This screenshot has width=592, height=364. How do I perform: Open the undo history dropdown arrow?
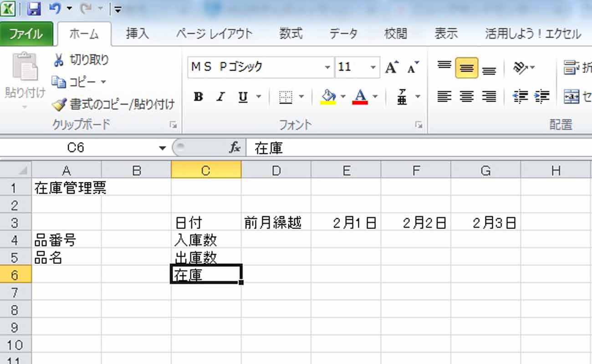click(69, 8)
